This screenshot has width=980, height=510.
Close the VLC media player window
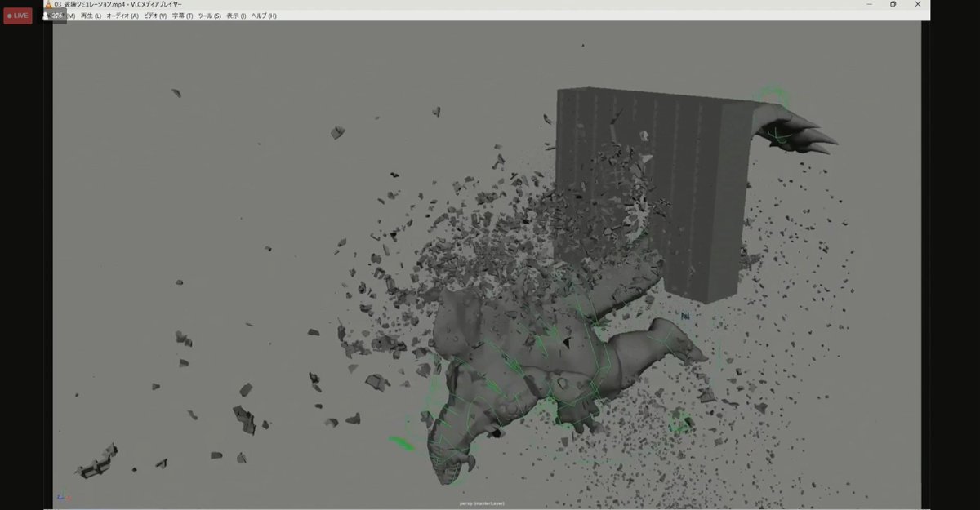[x=918, y=4]
